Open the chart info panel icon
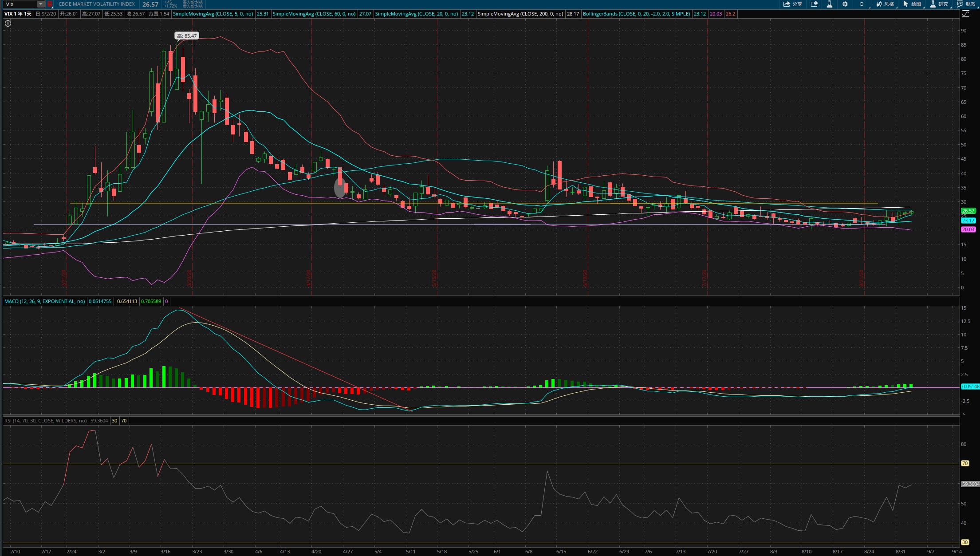980x556 pixels. pyautogui.click(x=814, y=4)
